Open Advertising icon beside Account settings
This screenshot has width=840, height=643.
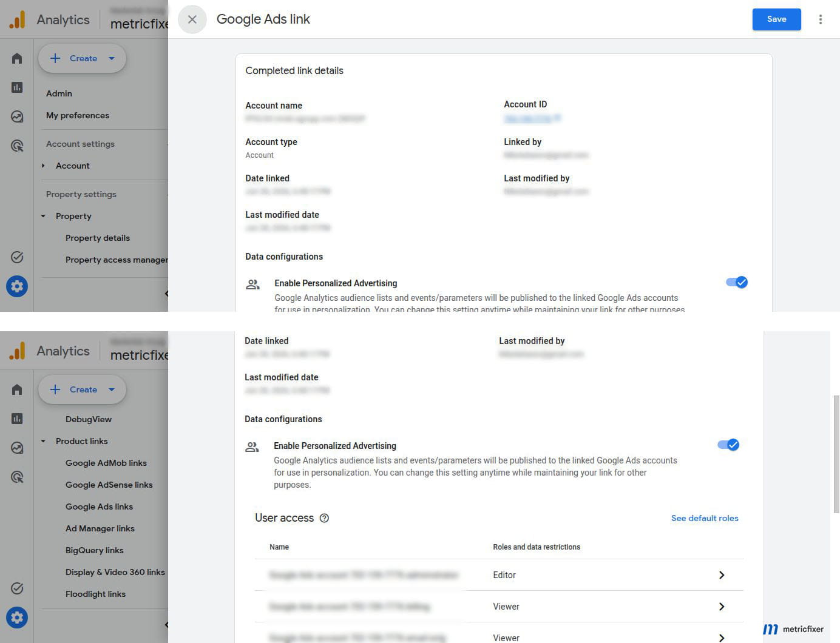coord(17,146)
